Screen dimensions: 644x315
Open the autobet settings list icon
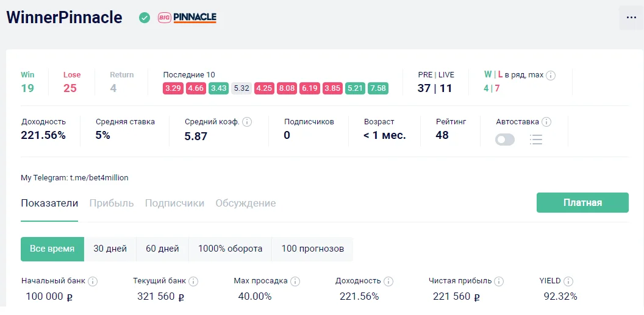point(536,140)
